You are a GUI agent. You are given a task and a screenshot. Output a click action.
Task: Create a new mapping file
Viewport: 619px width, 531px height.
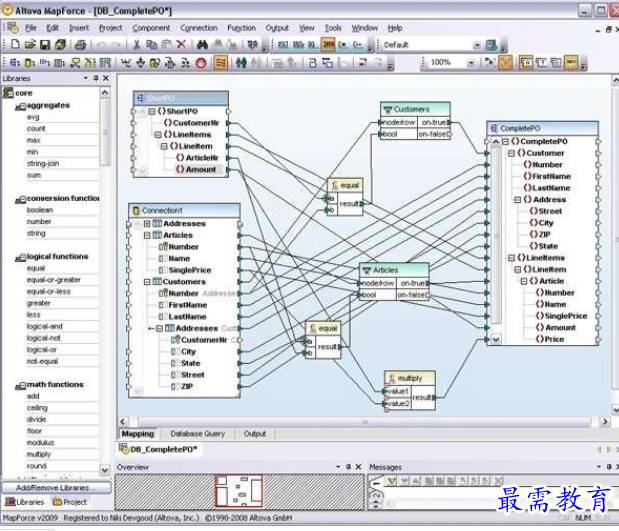(15, 44)
